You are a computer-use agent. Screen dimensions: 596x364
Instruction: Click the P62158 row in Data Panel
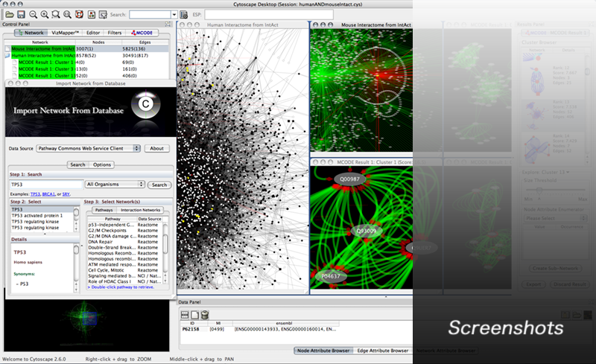[x=259, y=329]
